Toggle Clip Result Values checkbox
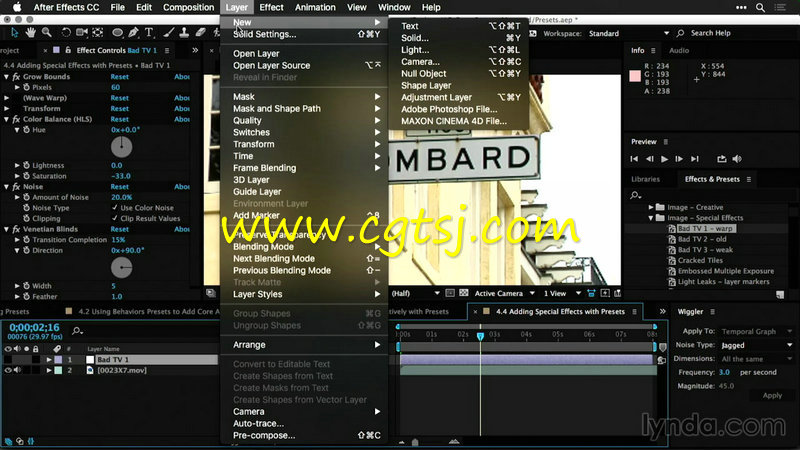Image resolution: width=800 pixels, height=450 pixels. [115, 218]
